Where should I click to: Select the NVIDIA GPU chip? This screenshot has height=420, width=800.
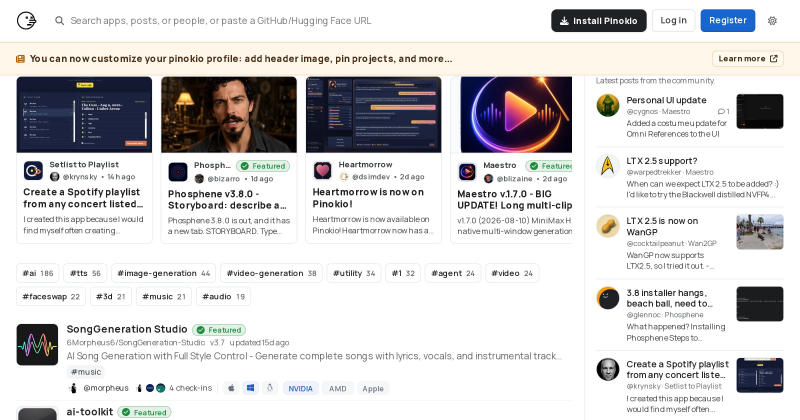click(301, 388)
